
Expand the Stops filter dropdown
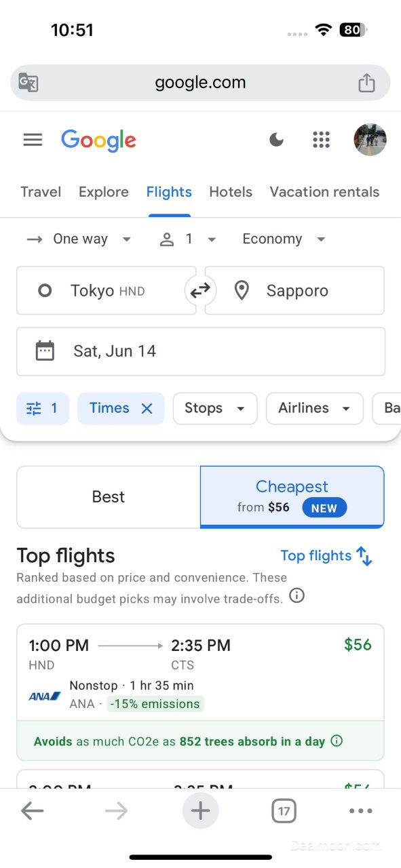tap(214, 408)
